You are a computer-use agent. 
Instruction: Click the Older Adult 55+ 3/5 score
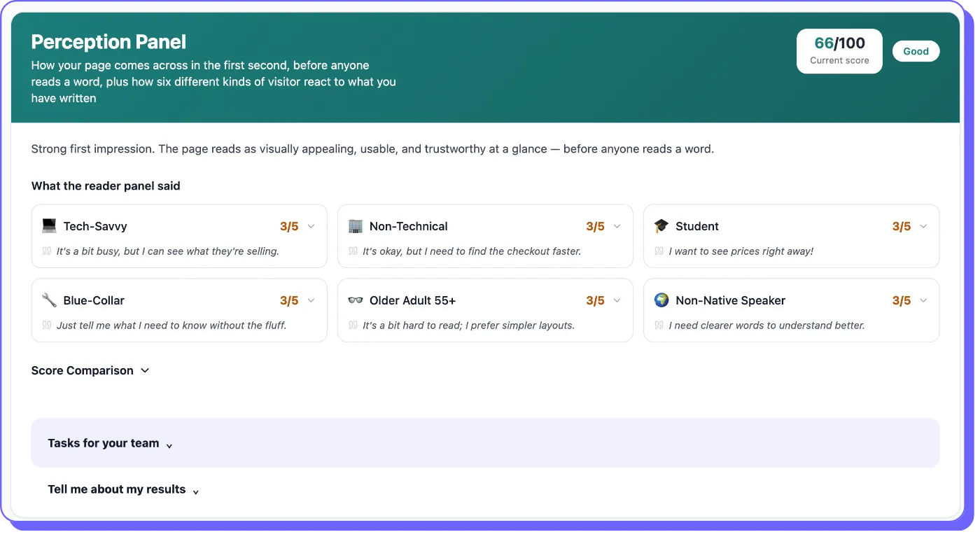[x=595, y=300]
